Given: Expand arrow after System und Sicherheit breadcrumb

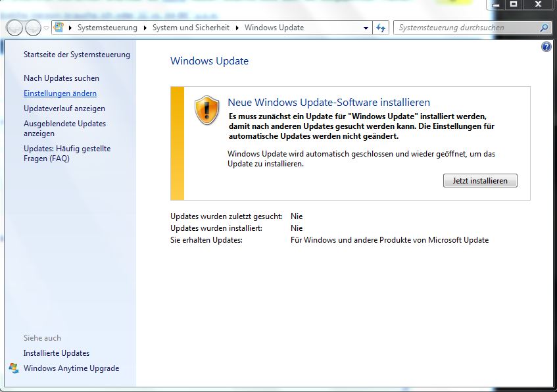Looking at the screenshot, I should [x=237, y=28].
